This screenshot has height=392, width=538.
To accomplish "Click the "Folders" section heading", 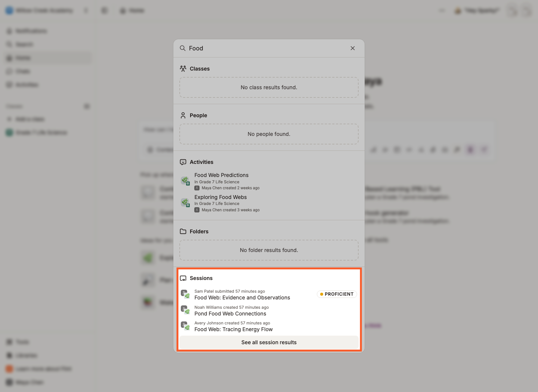I will click(199, 231).
